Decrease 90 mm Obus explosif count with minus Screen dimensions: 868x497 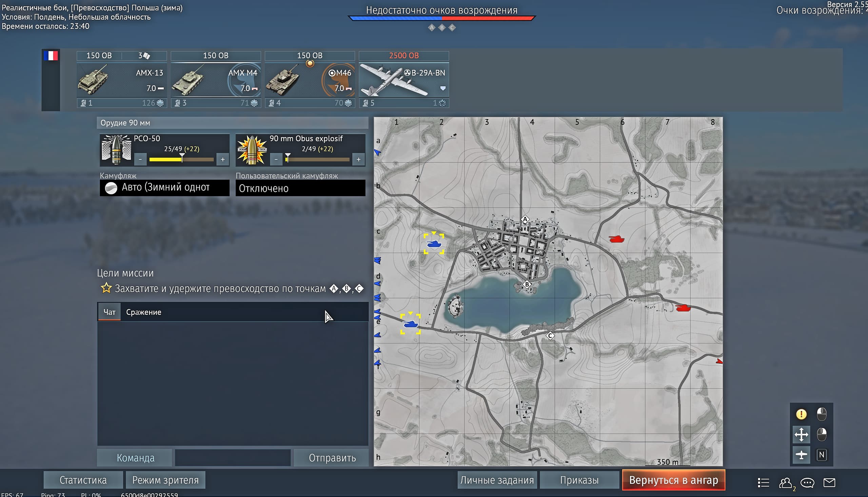[x=276, y=159]
